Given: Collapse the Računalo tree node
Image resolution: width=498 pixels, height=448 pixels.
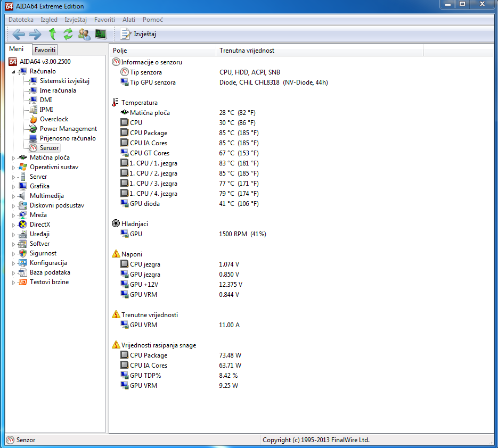Looking at the screenshot, I should tap(14, 72).
